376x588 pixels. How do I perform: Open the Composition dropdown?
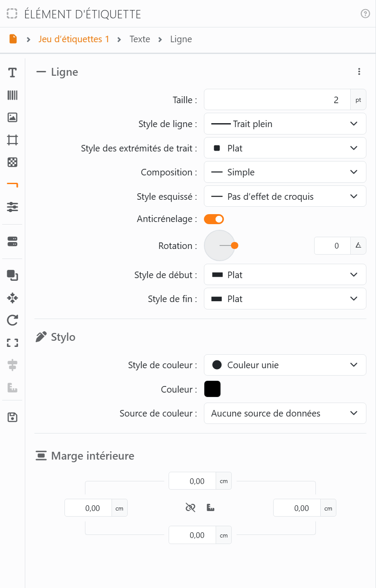point(285,172)
